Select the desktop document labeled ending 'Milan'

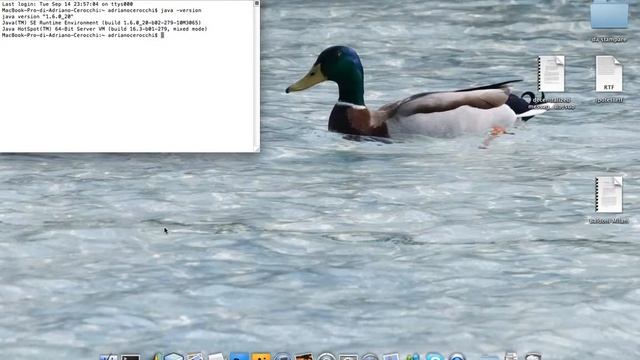pos(609,195)
